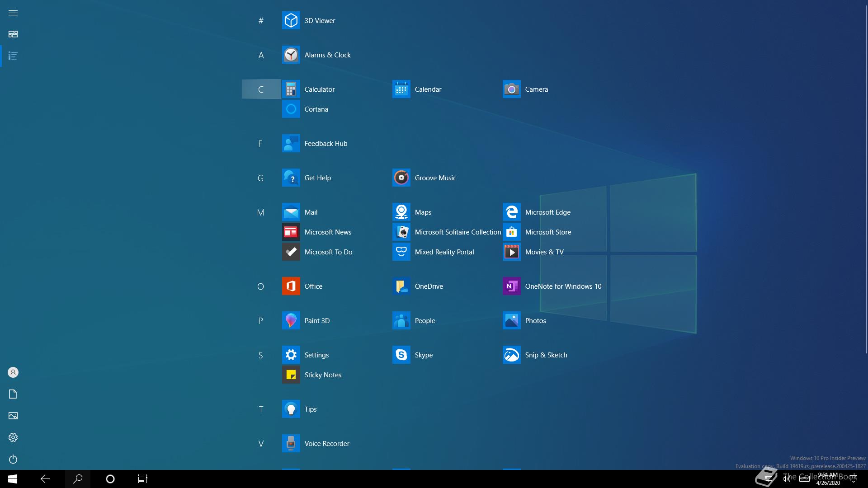Open the user account menu

coord(13,372)
